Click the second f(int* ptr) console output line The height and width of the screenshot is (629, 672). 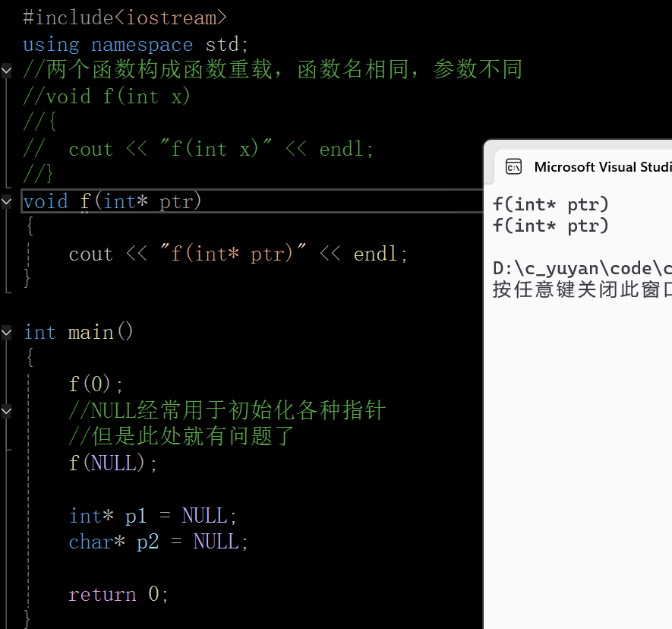coord(551,226)
